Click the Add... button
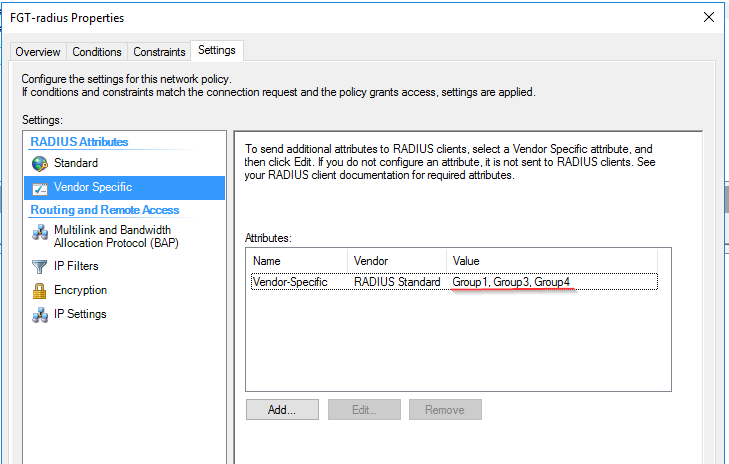This screenshot has width=729, height=464. (x=282, y=410)
